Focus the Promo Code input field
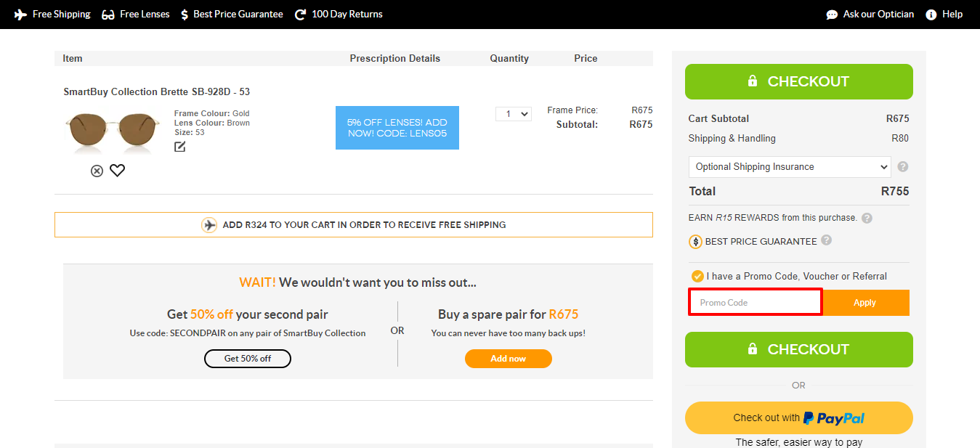The width and height of the screenshot is (980, 448). (756, 302)
